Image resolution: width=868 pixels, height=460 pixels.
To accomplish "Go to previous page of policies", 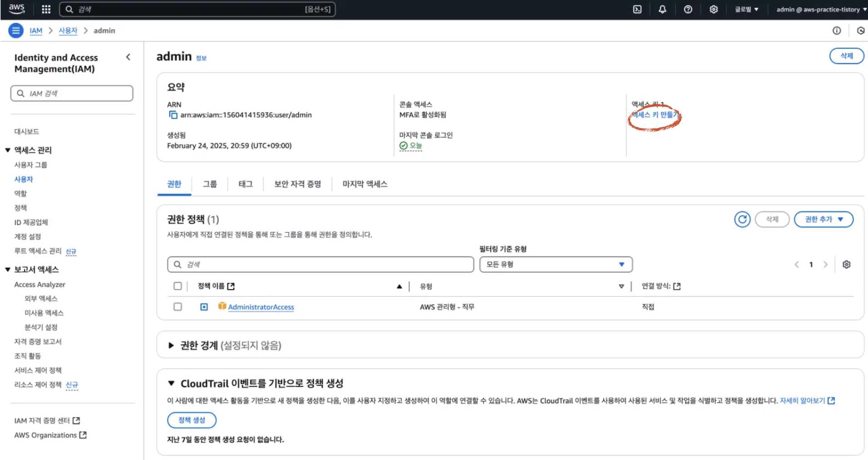I will (797, 264).
